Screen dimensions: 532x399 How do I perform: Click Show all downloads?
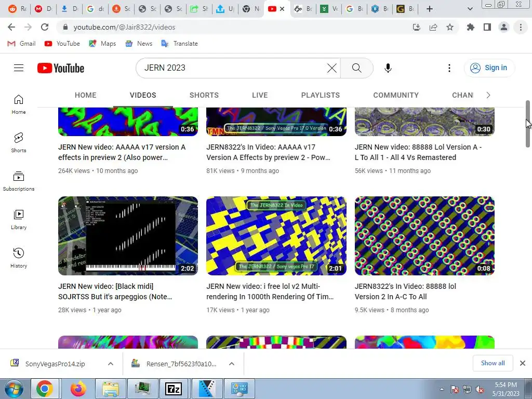click(x=493, y=363)
